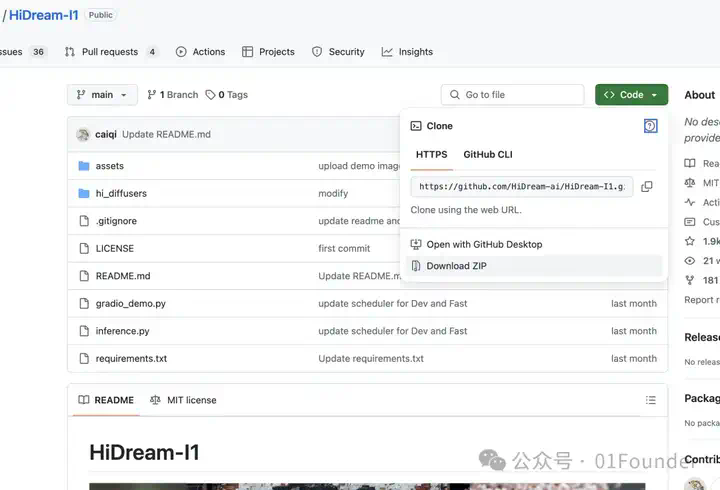Open the assets folder
This screenshot has width=720, height=490.
(x=110, y=166)
